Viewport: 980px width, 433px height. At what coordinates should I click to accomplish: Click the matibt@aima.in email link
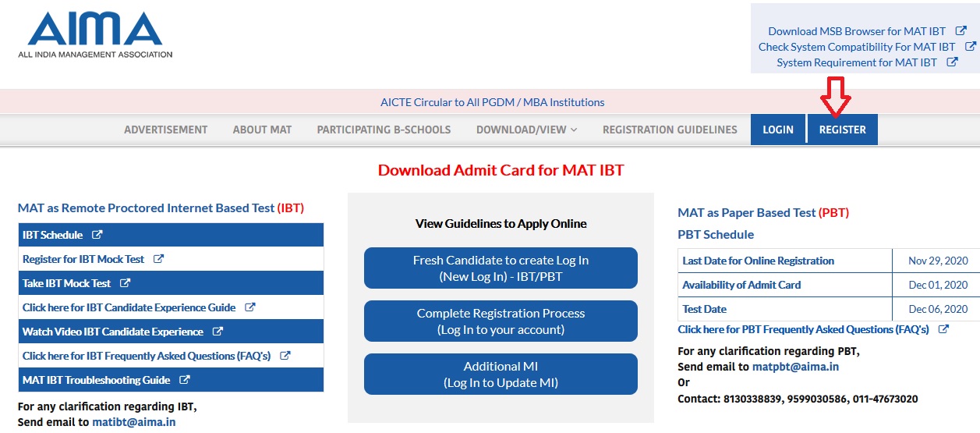[x=133, y=422]
